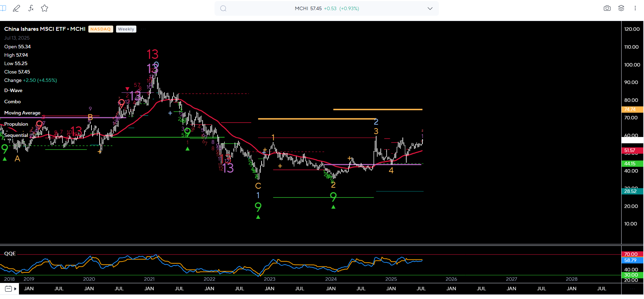Select the QQE indicator label
644x299 pixels.
pos(10,253)
